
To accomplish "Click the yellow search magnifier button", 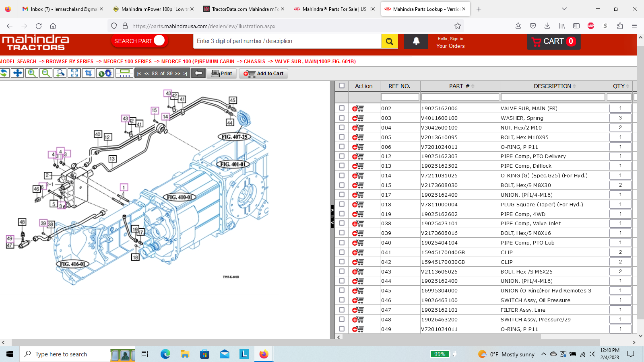I will (389, 41).
